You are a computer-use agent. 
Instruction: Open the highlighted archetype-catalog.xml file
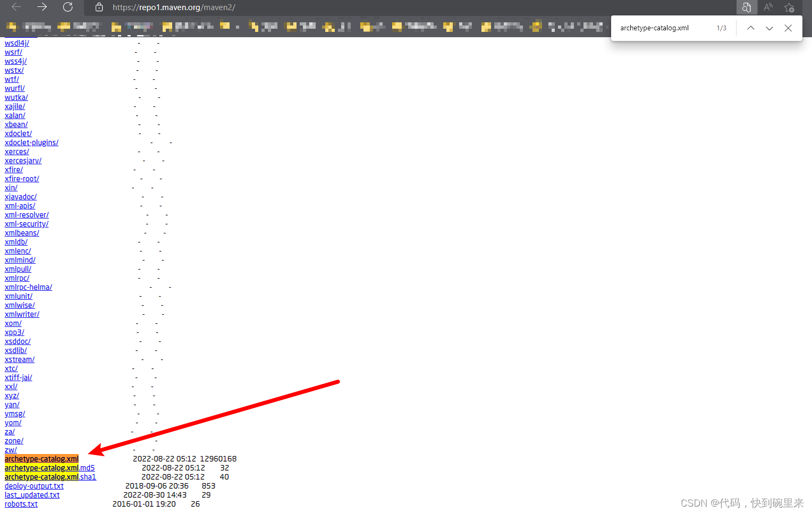(x=41, y=458)
